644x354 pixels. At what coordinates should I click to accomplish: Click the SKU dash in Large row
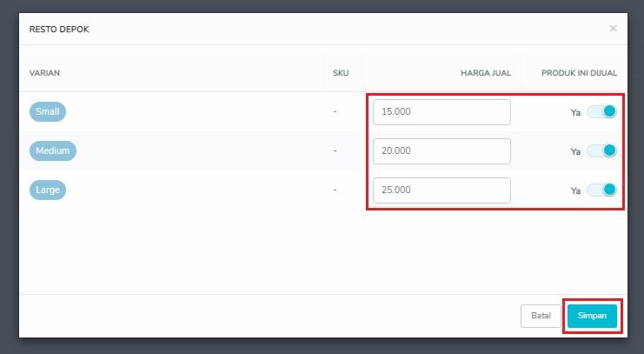pyautogui.click(x=335, y=190)
